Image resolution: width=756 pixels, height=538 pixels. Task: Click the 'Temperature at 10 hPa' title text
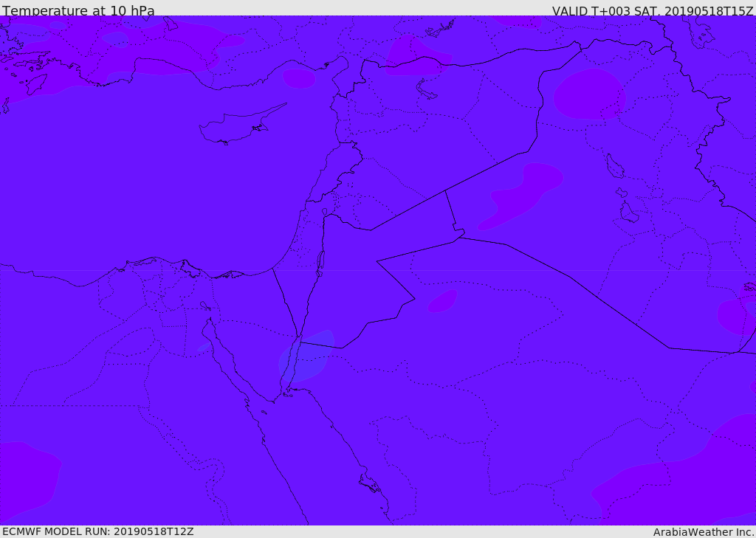(x=78, y=10)
